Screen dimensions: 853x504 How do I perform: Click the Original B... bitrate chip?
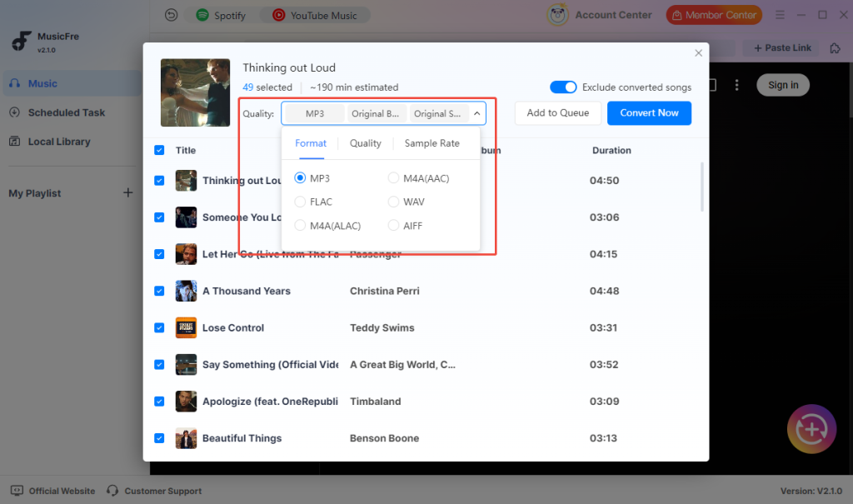376,113
